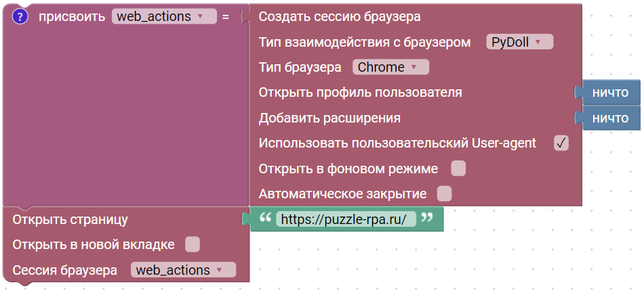644x291 pixels.
Task: Click the opening quote mark on URL block
Action: [265, 219]
